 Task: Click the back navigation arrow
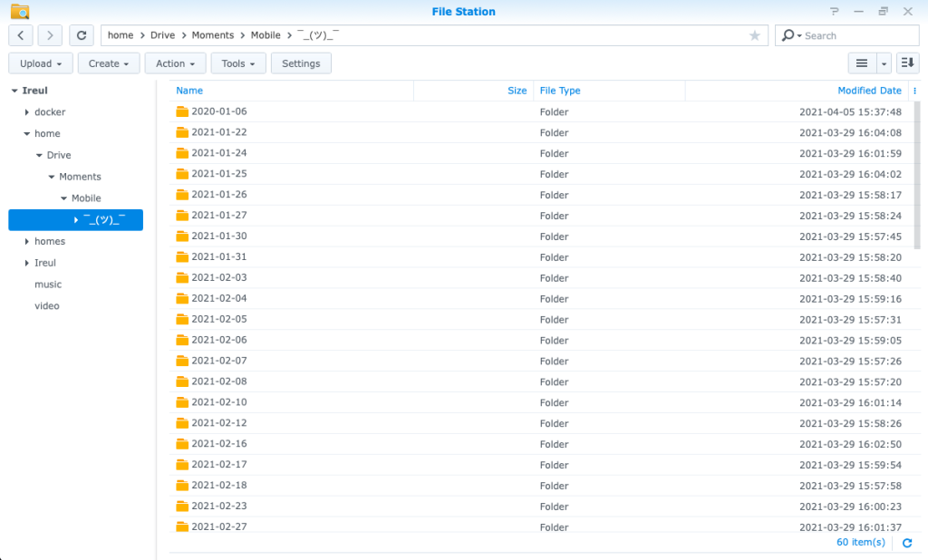[21, 35]
